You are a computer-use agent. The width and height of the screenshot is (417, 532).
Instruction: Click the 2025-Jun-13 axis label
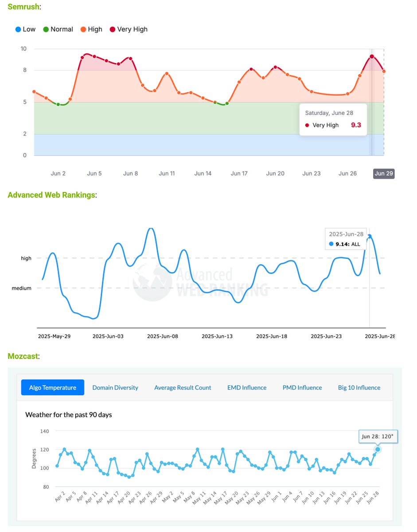click(x=217, y=336)
